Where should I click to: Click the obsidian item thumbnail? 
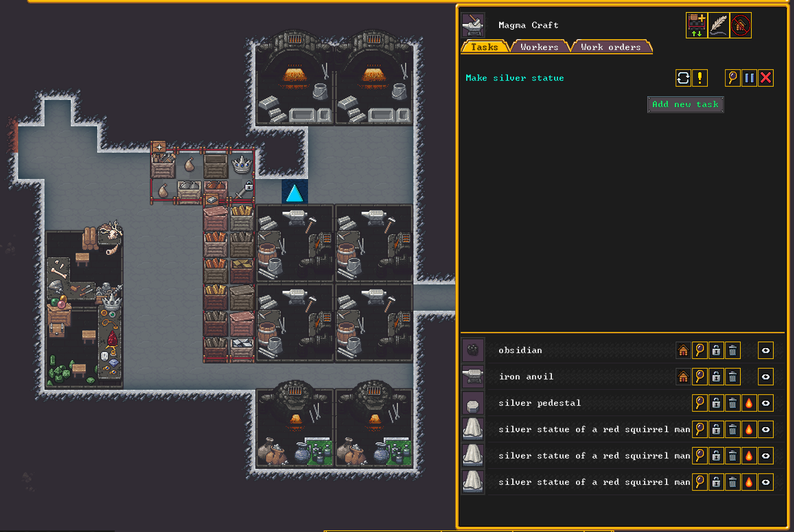[x=473, y=350]
